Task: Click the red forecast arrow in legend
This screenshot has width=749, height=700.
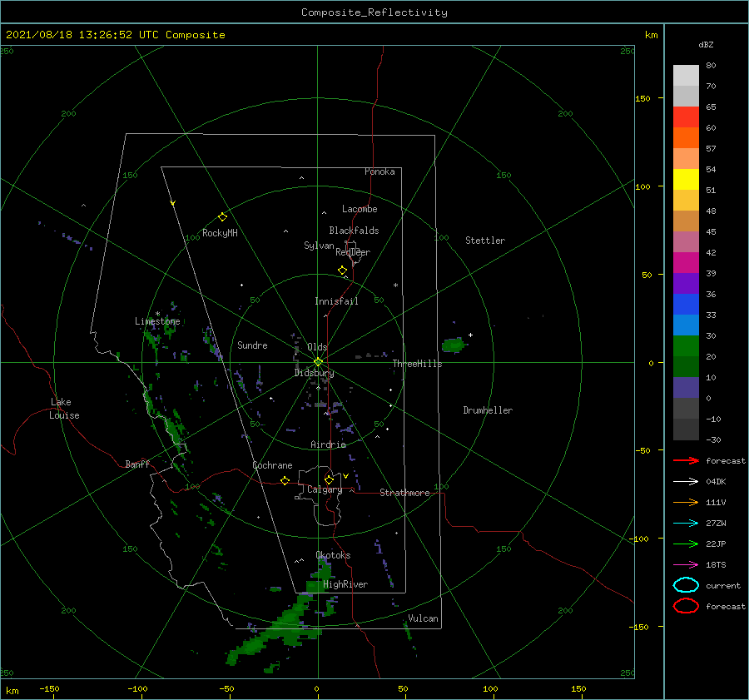Action: coord(686,460)
